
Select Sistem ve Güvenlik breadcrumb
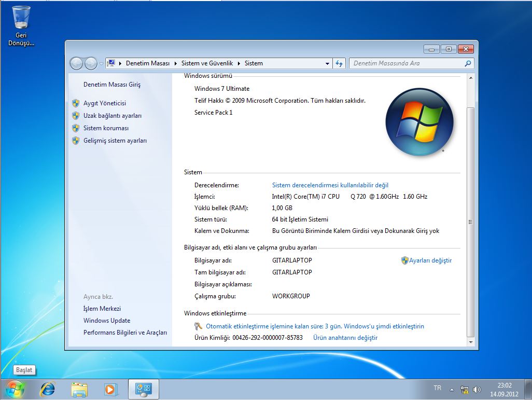click(x=207, y=63)
